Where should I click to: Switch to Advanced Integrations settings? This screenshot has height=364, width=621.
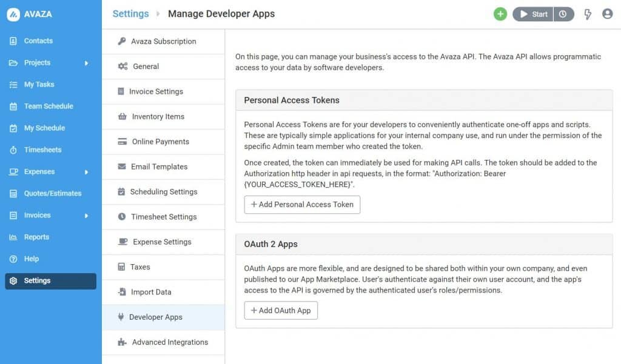coord(170,342)
